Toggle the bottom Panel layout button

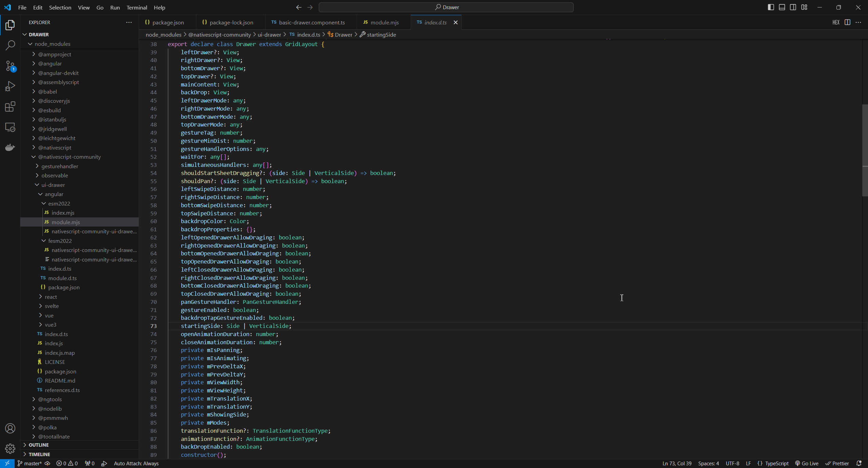coord(782,7)
